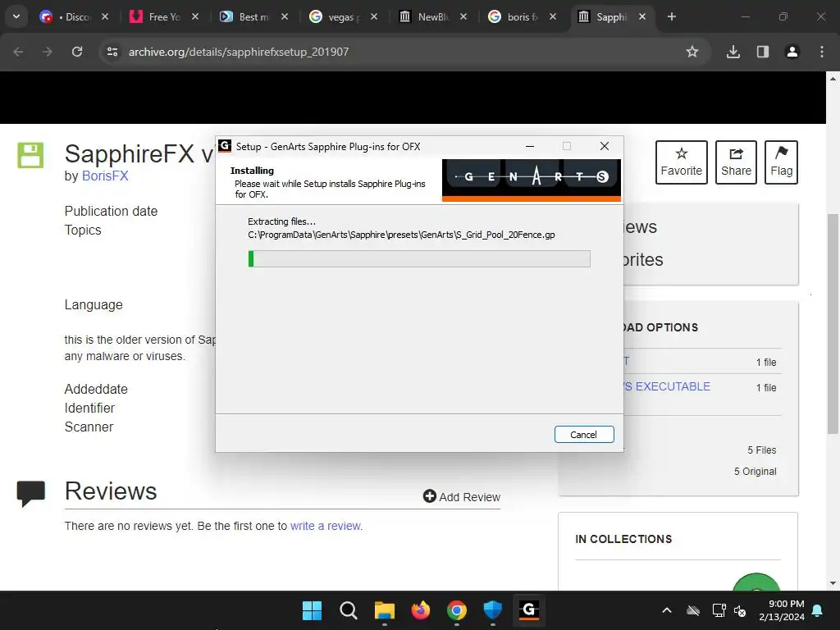Open notification bell in taskbar

pos(818,610)
